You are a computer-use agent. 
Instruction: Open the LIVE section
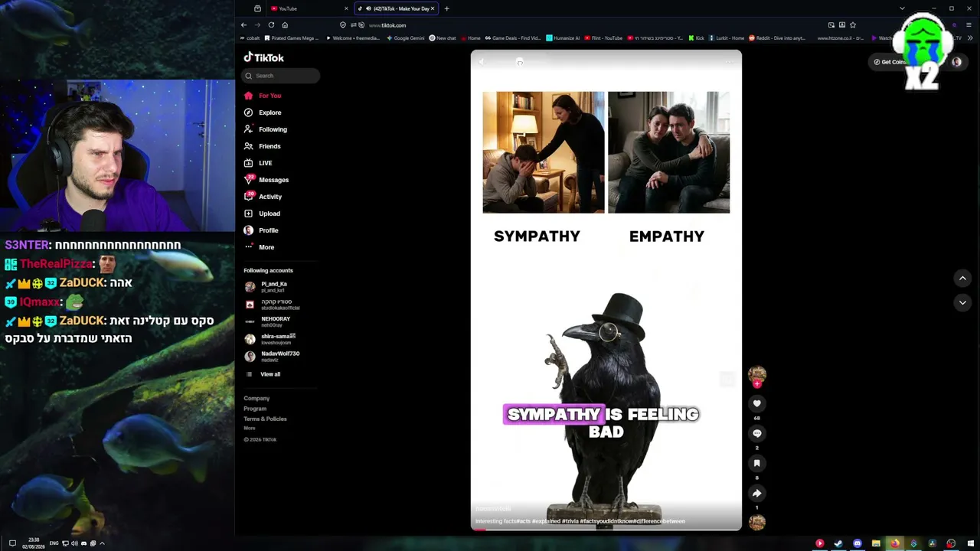pyautogui.click(x=258, y=163)
